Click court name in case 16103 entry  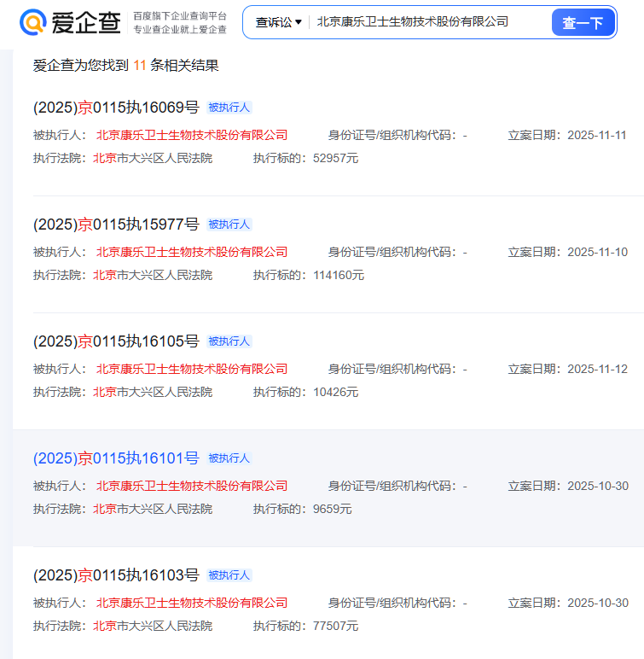[153, 626]
